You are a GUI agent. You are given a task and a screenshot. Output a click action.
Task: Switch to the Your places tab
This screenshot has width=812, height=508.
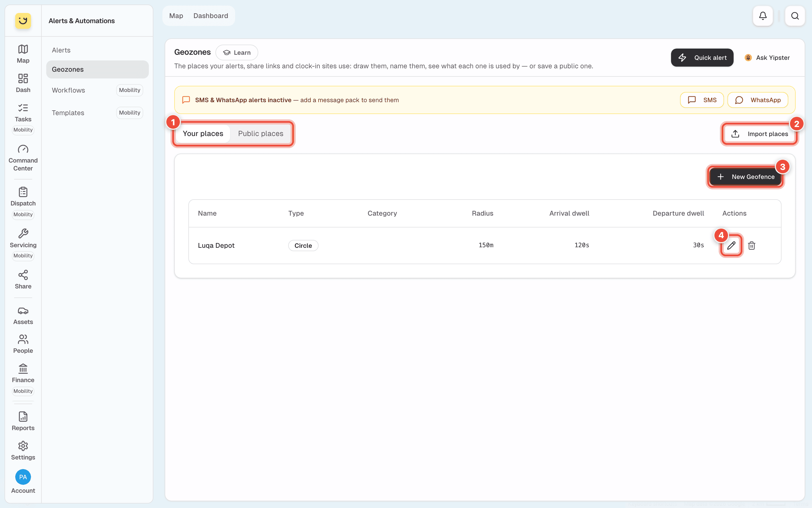click(x=203, y=133)
